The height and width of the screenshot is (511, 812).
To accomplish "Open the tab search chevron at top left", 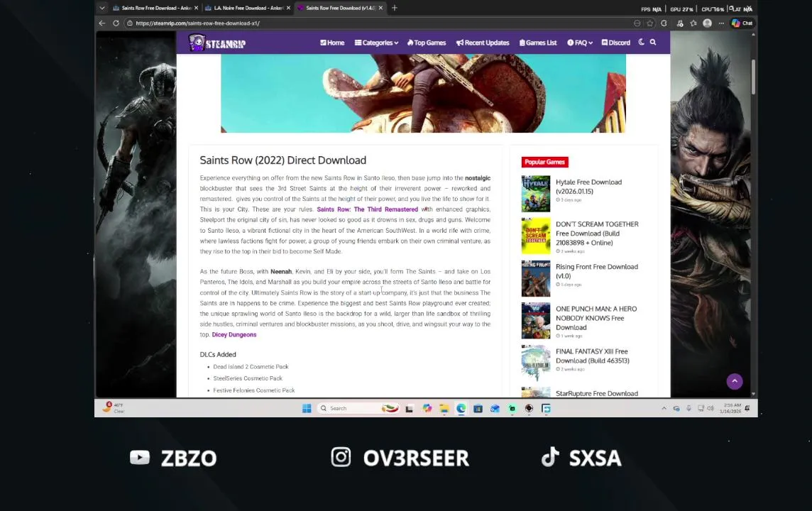I will pyautogui.click(x=102, y=8).
